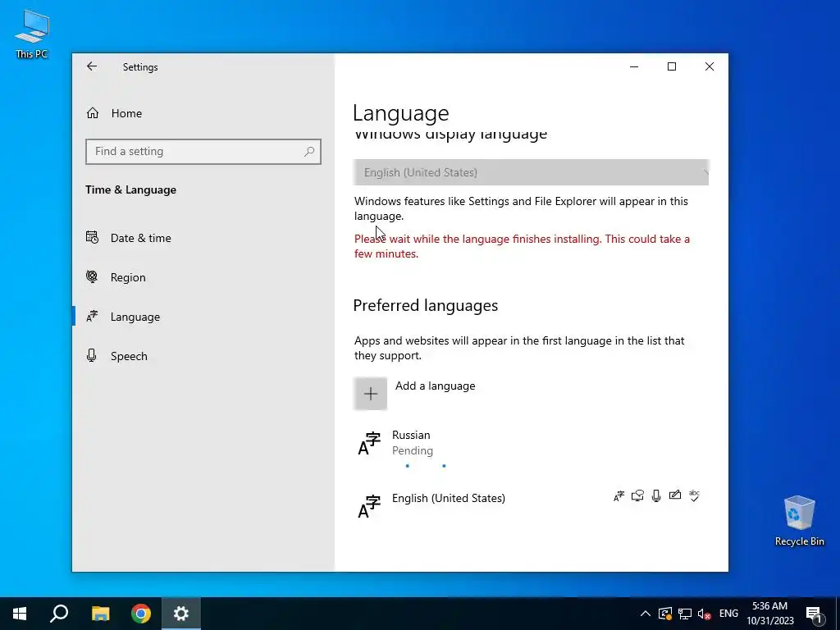
Task: Click the network icon in system tray
Action: click(x=685, y=614)
